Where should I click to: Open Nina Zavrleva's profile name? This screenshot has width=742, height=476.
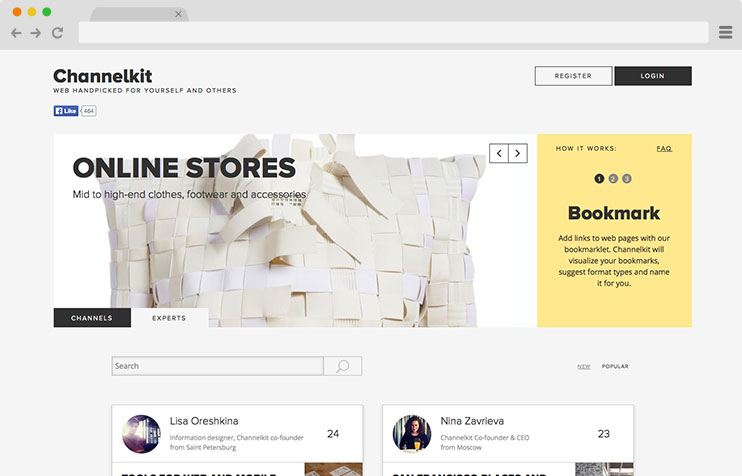pyautogui.click(x=472, y=421)
